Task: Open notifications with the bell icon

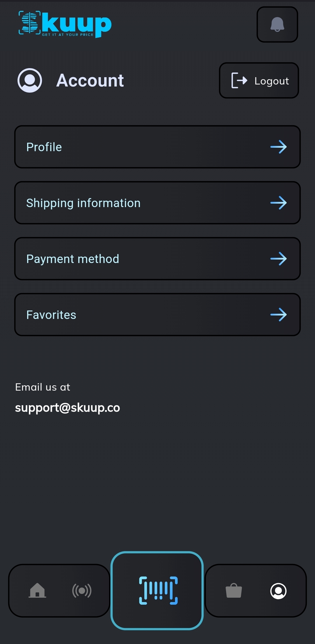Action: [x=277, y=24]
